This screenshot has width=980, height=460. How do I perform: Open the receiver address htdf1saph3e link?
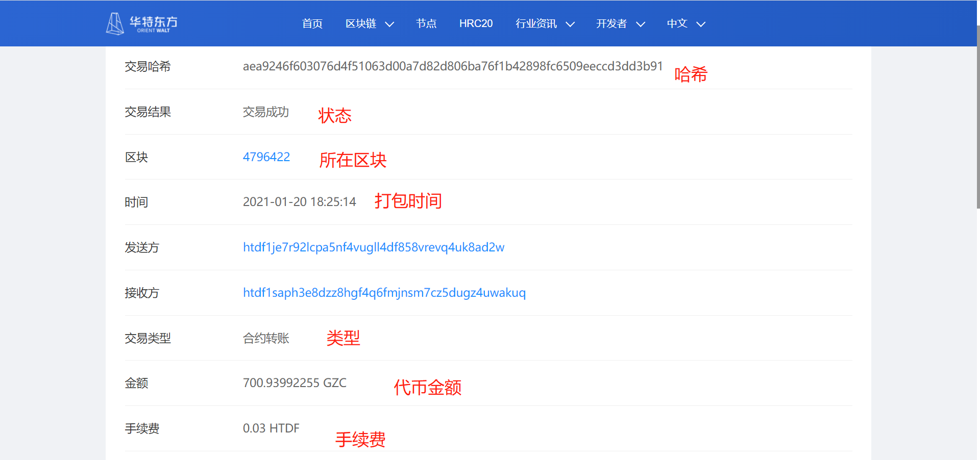tap(384, 293)
